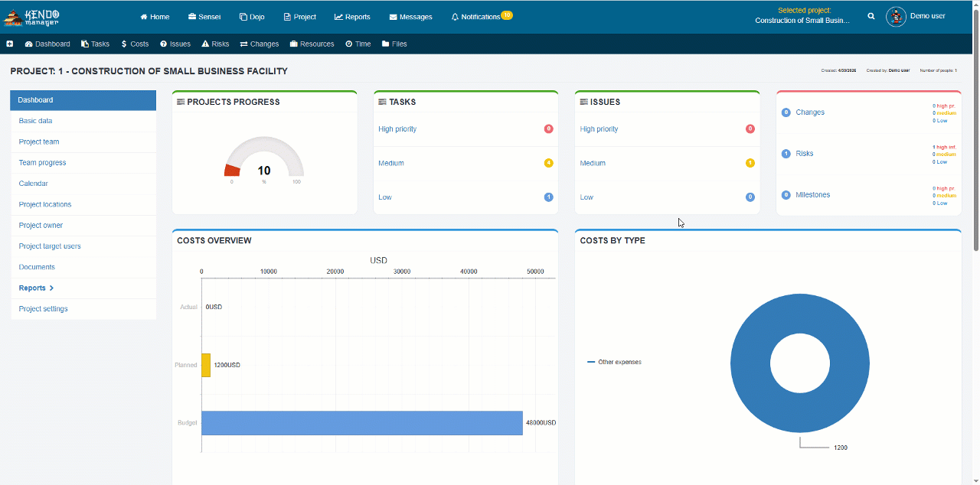Open High priority tasks link
The height and width of the screenshot is (485, 980).
click(x=397, y=129)
